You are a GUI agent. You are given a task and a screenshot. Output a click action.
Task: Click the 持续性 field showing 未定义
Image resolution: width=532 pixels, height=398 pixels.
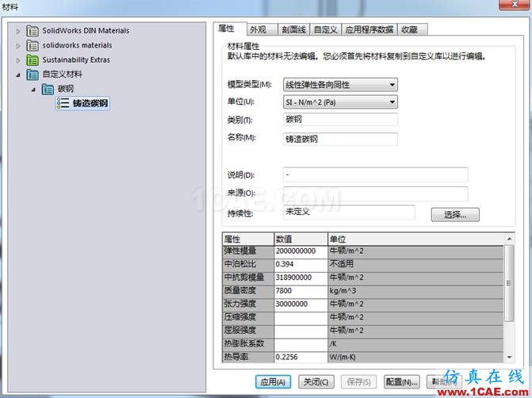[349, 212]
